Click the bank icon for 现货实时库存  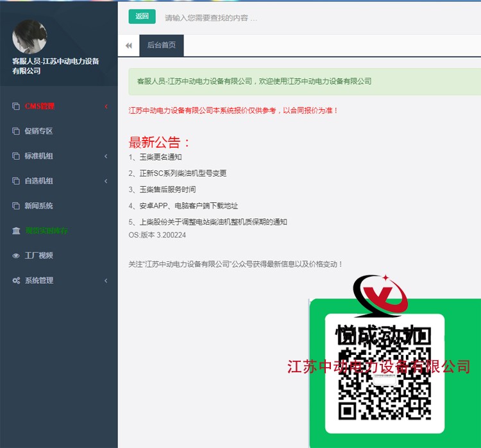(16, 231)
